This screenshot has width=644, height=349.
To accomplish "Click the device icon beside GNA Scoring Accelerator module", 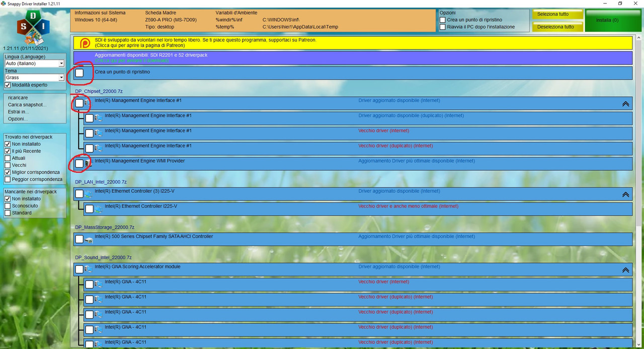I will point(88,269).
